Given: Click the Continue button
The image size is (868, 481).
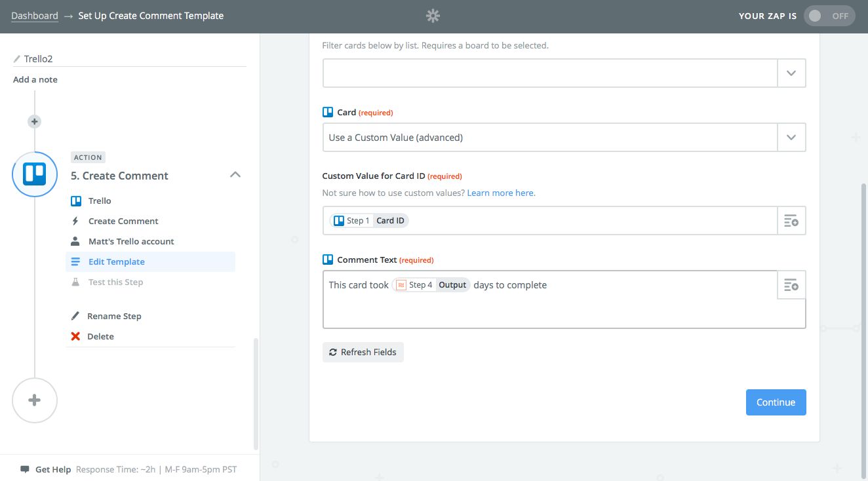Looking at the screenshot, I should 776,402.
